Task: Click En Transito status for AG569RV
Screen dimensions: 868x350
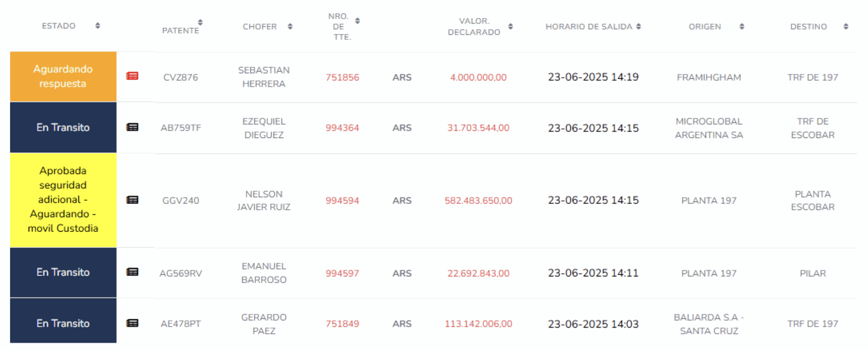Action: [63, 272]
